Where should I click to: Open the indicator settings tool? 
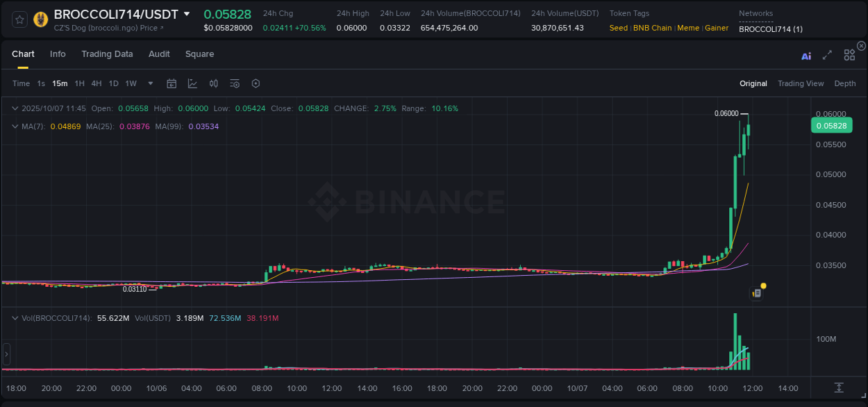pos(235,83)
